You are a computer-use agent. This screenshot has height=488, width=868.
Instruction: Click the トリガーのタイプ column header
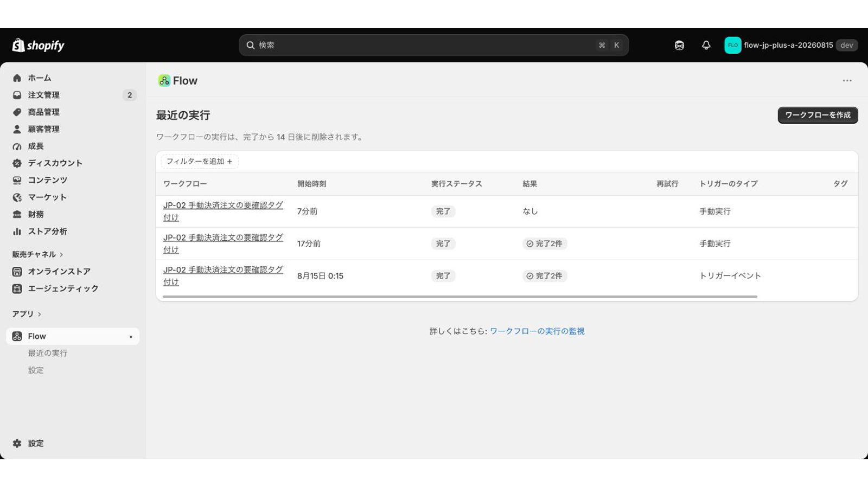coord(728,184)
